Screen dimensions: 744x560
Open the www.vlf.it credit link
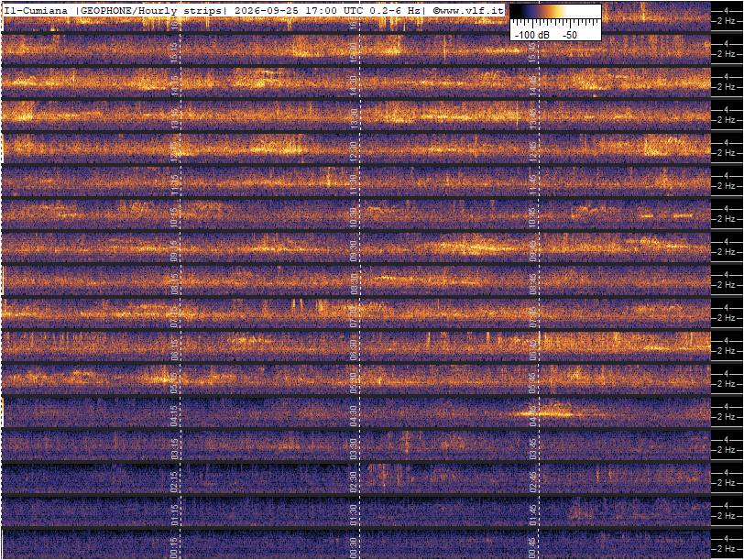click(x=468, y=10)
